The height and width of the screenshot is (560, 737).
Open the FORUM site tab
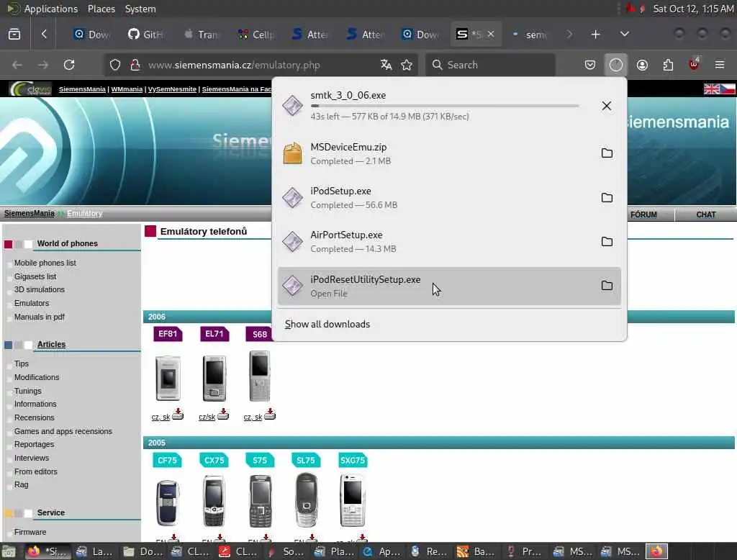click(643, 214)
